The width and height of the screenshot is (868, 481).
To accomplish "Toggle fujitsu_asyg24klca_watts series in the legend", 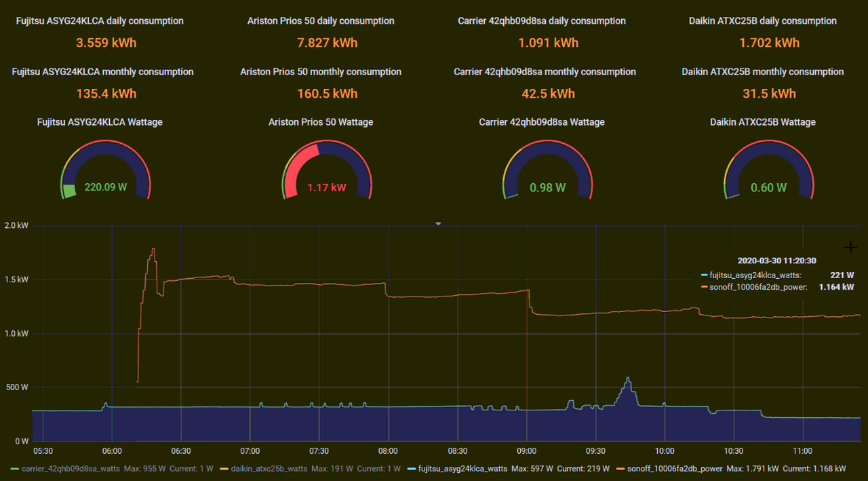I will coord(462,469).
